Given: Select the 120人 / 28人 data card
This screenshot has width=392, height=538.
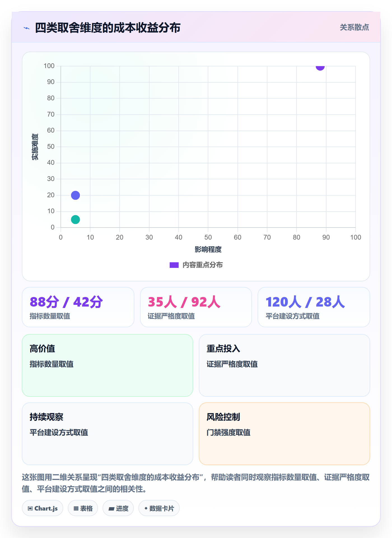Looking at the screenshot, I should coord(314,307).
